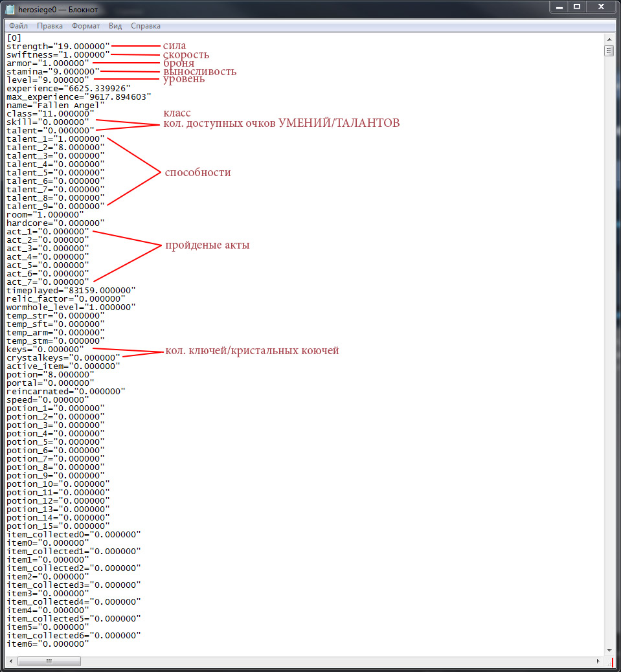The height and width of the screenshot is (672, 621).
Task: Click the line talent_9="0.000000"
Action: click(55, 207)
